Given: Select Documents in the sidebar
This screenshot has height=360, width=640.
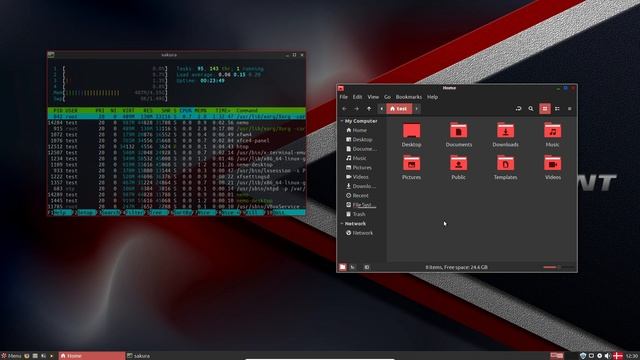Looking at the screenshot, I should coord(361,149).
